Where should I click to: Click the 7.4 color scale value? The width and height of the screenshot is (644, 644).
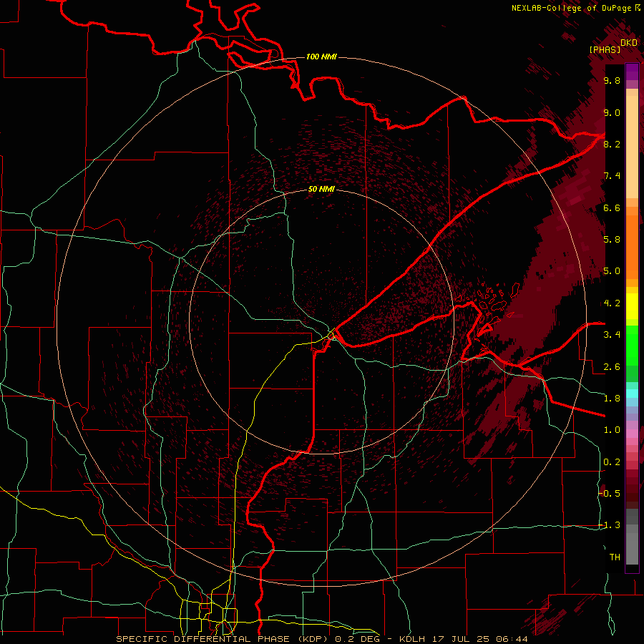(612, 176)
